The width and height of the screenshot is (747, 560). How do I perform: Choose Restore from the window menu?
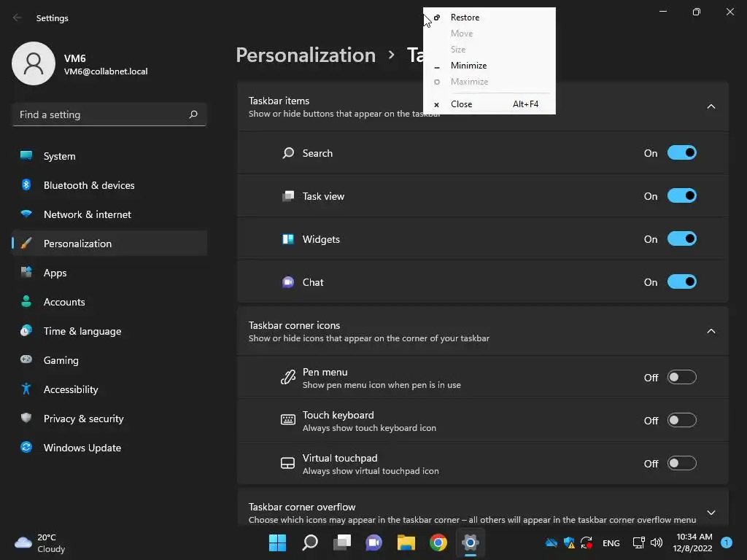[489, 17]
